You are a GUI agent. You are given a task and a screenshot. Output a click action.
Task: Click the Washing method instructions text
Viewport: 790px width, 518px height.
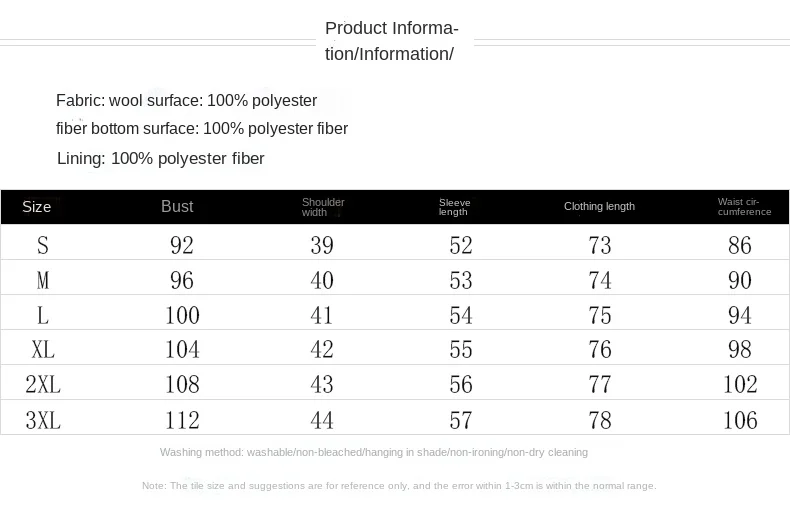(374, 453)
